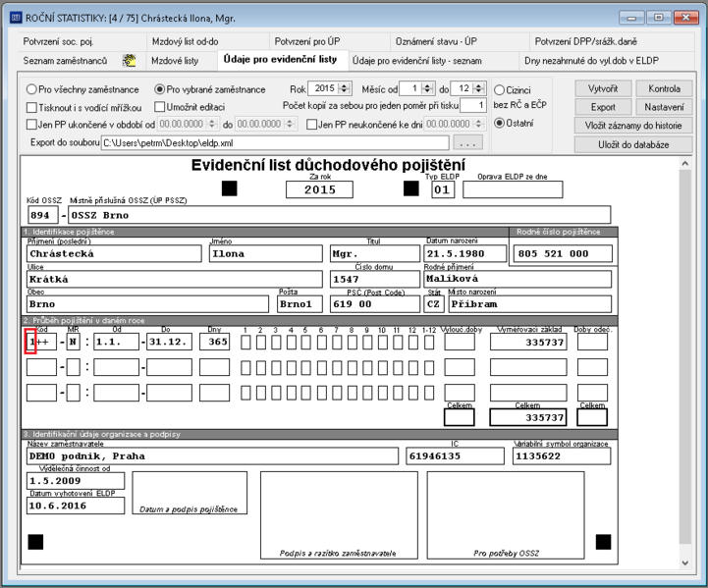Click the IČ field 61946135
Viewport: 708px width, 588px height.
[x=456, y=455]
